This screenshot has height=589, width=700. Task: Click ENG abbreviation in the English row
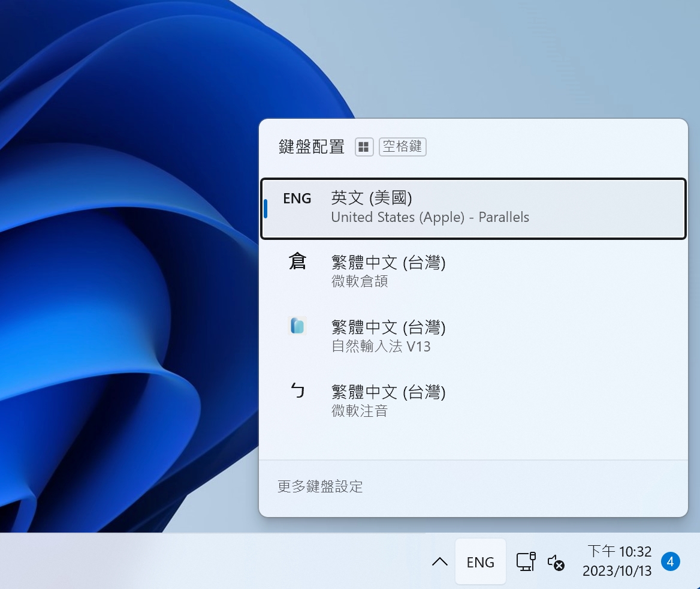pyautogui.click(x=297, y=199)
